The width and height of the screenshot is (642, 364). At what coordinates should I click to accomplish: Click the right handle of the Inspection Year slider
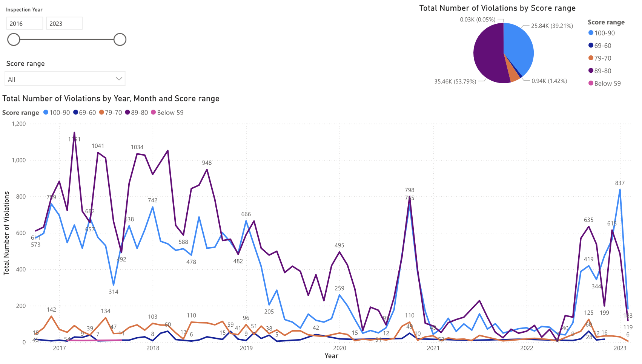(120, 40)
